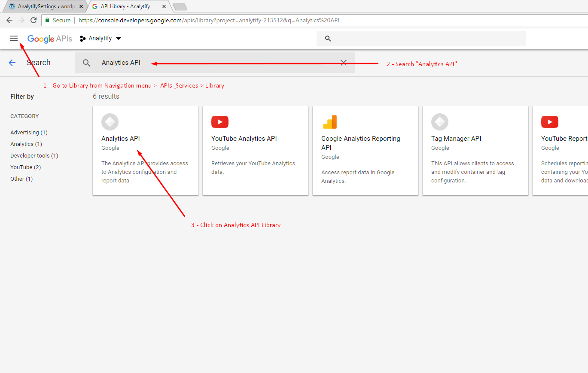The height and width of the screenshot is (373, 588).
Task: Clear the library search with the X icon
Action: pos(344,63)
